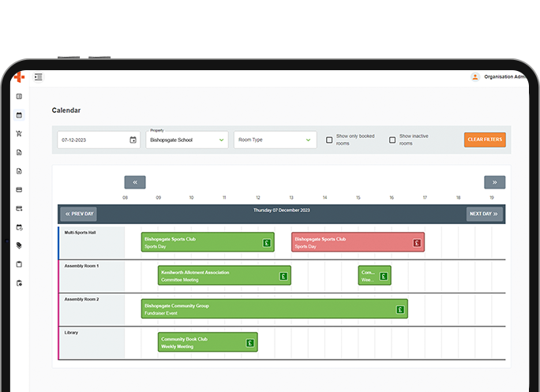Advance with the NEXT DAY button
Viewport: 540px width, 392px height.
484,214
